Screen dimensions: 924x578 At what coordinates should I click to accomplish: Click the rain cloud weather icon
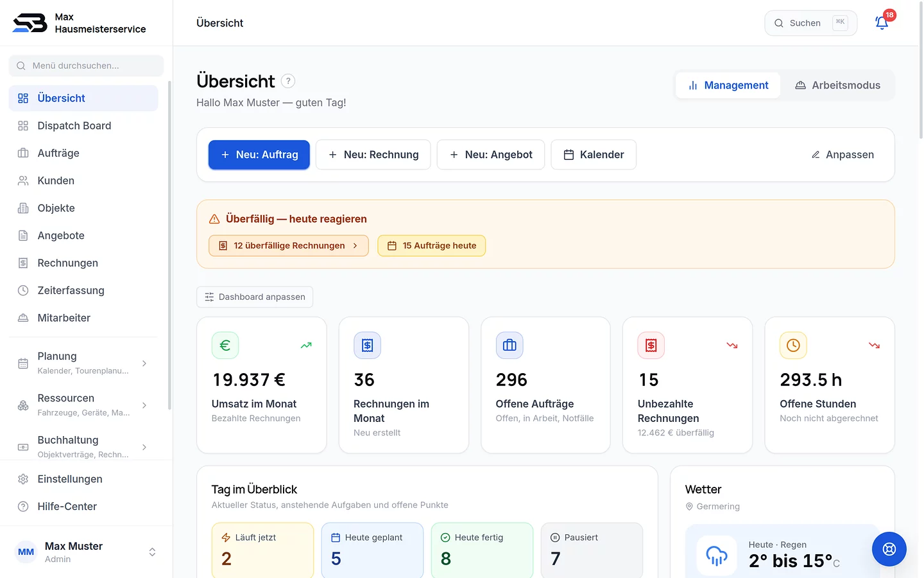click(717, 556)
